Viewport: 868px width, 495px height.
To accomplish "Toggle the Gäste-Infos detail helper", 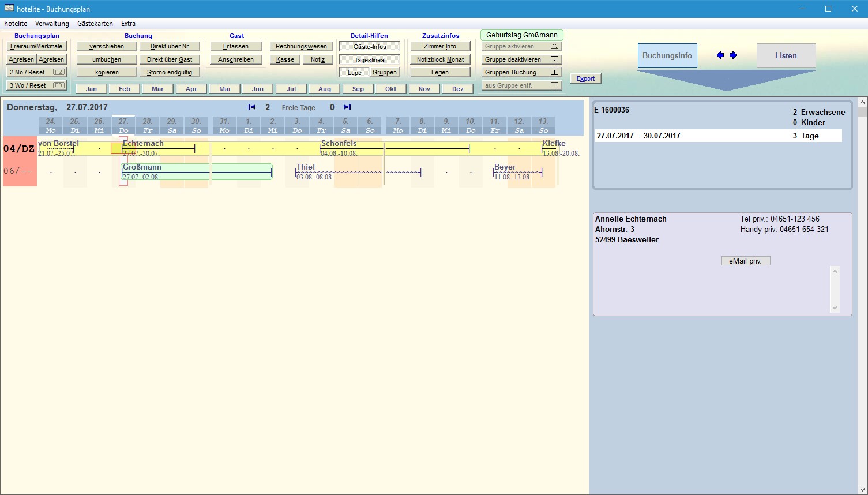I will (370, 47).
